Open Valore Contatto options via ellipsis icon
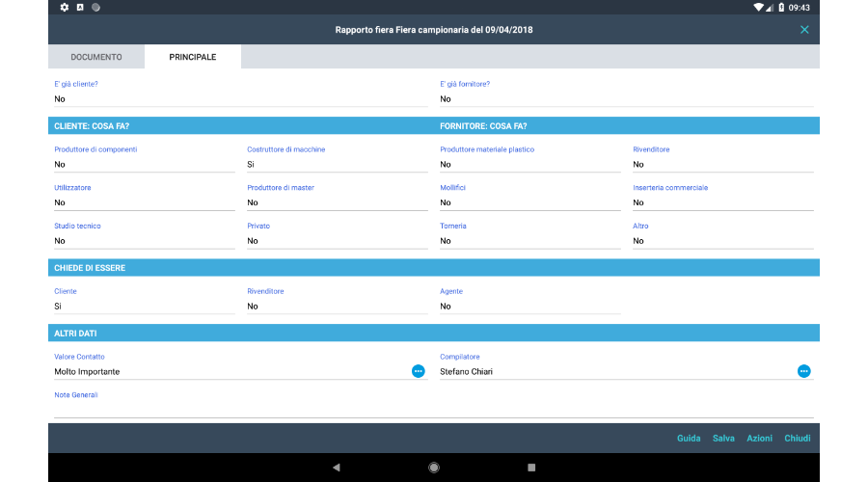Screen dimensions: 868x482 click(x=418, y=371)
